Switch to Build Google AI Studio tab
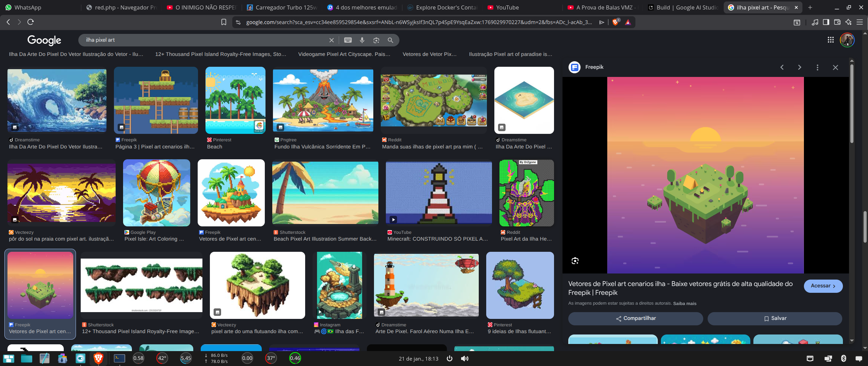The height and width of the screenshot is (366, 868). (683, 7)
